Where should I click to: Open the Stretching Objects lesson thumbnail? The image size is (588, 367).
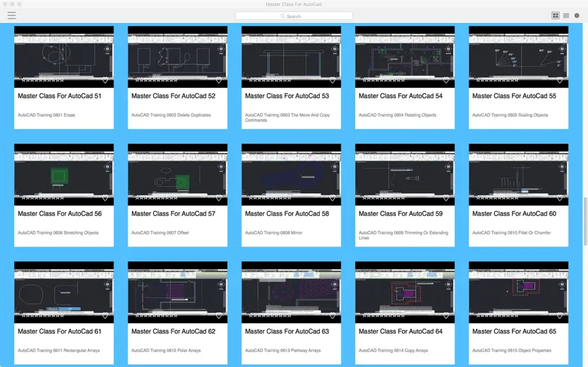(64, 175)
